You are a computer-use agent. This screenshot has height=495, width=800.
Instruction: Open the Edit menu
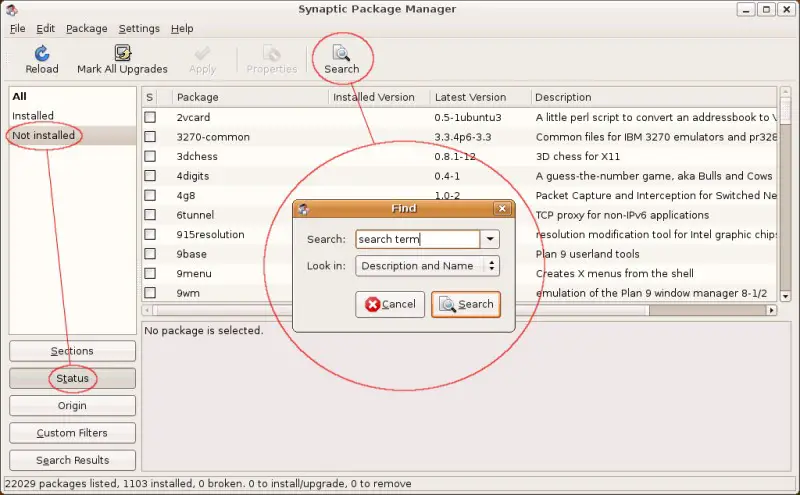[45, 29]
